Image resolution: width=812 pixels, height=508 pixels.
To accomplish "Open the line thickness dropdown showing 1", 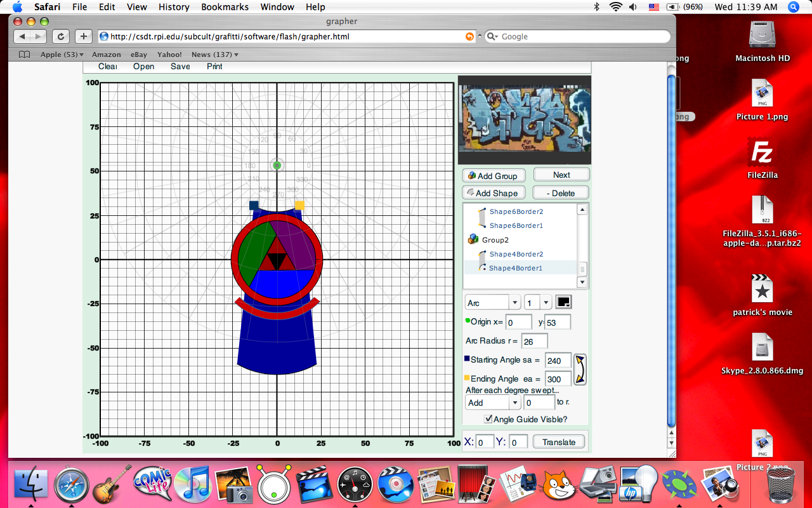I will tap(538, 303).
